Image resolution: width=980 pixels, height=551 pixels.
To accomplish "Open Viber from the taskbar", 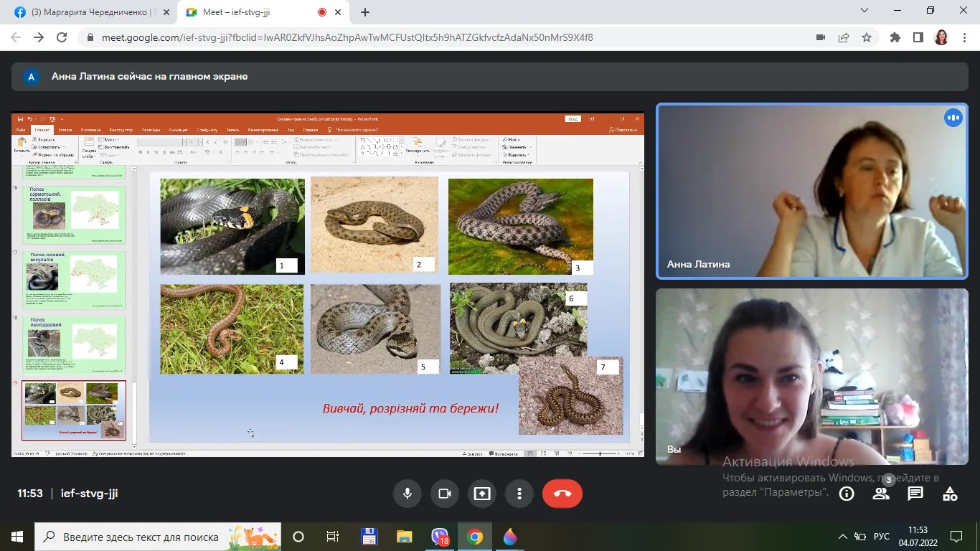I will click(440, 537).
